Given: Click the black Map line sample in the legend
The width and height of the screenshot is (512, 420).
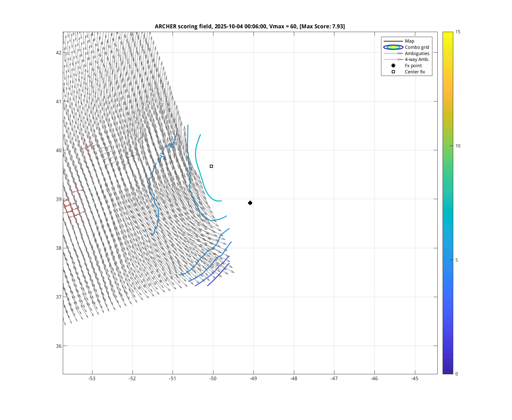Looking at the screenshot, I should click(393, 41).
